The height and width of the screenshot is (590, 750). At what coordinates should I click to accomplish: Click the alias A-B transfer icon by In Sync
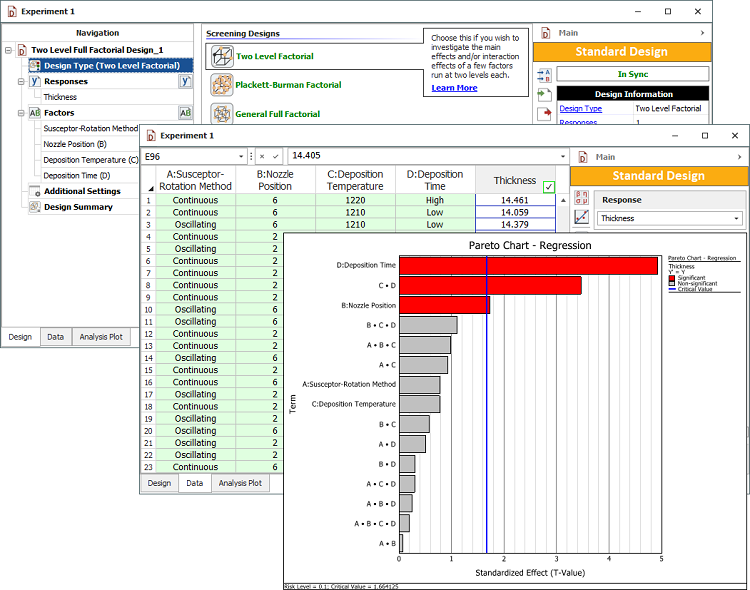click(x=544, y=74)
